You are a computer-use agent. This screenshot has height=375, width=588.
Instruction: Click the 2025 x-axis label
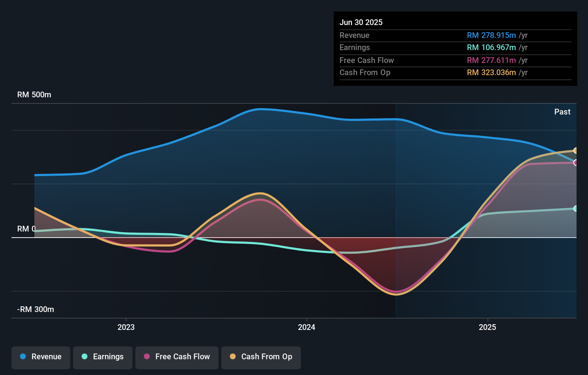(487, 327)
